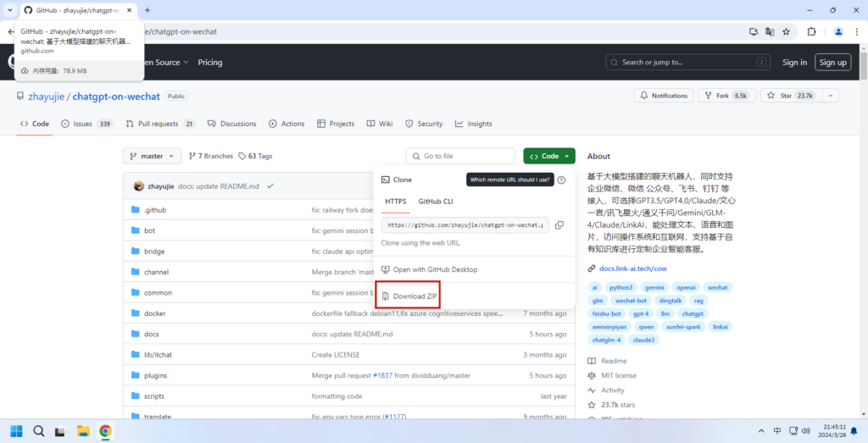The height and width of the screenshot is (443, 868).
Task: Open the Readme link in About
Action: pos(607,361)
